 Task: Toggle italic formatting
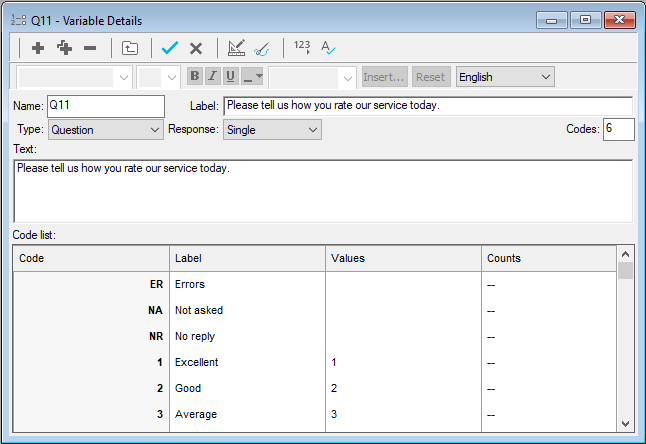(213, 77)
